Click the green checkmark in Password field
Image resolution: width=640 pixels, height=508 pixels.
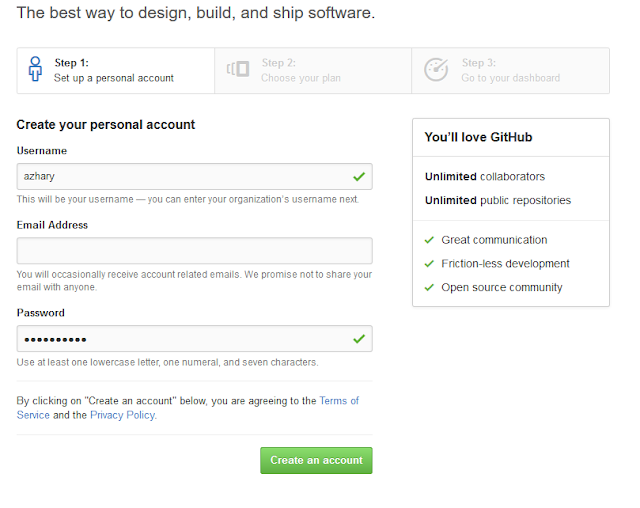359,339
